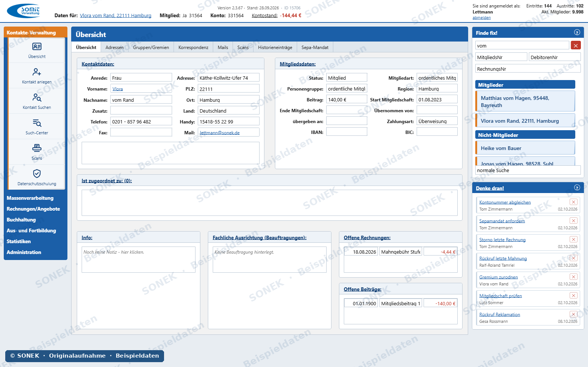Screen dimensions: 588x367
Task: Dismiss the Storno letzte Rechnung reminder
Action: (x=573, y=239)
